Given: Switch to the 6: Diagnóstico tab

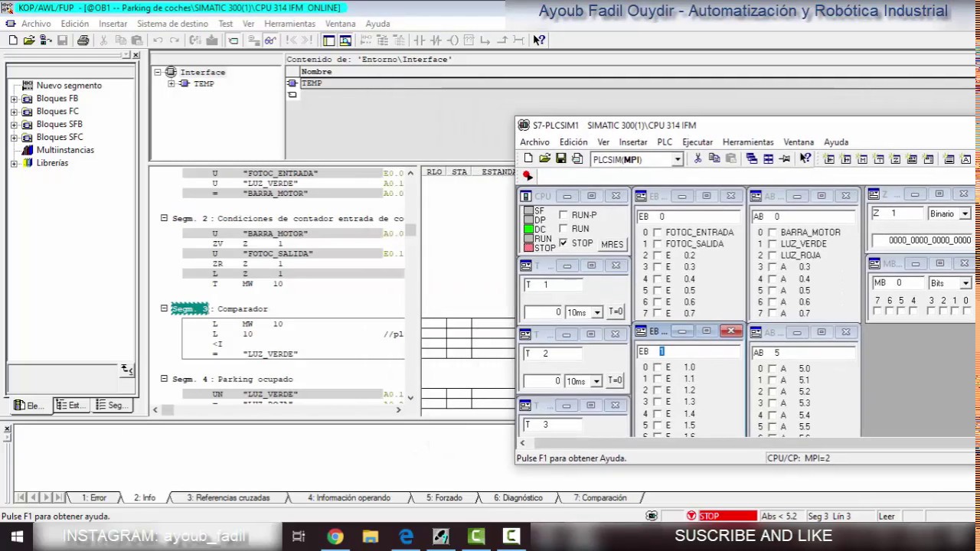Looking at the screenshot, I should [x=518, y=498].
